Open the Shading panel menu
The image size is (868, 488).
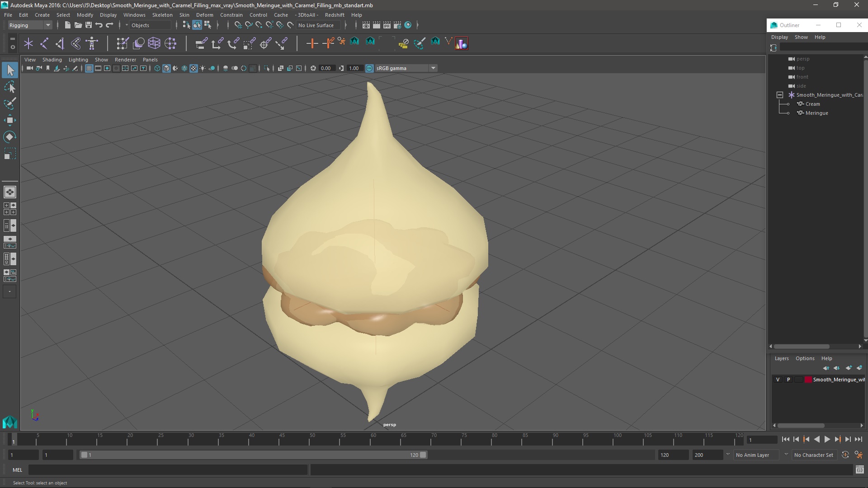point(52,60)
